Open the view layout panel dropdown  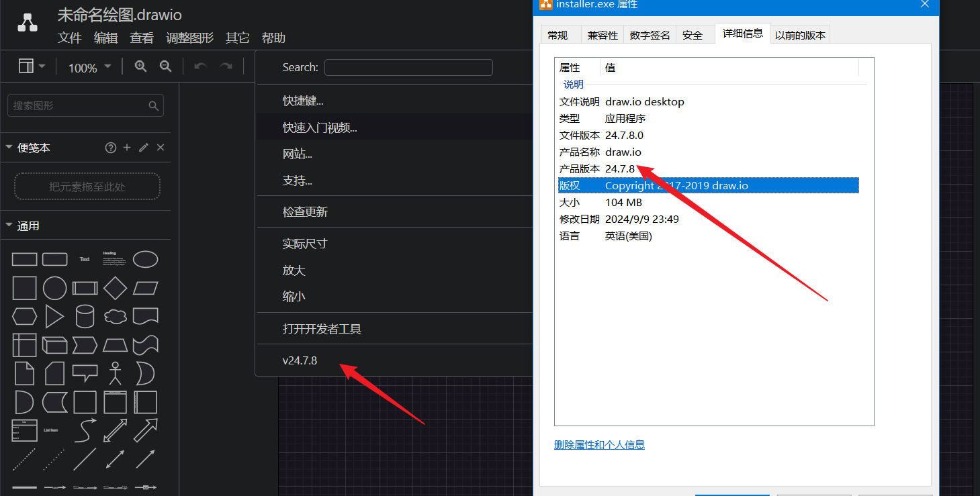click(32, 66)
